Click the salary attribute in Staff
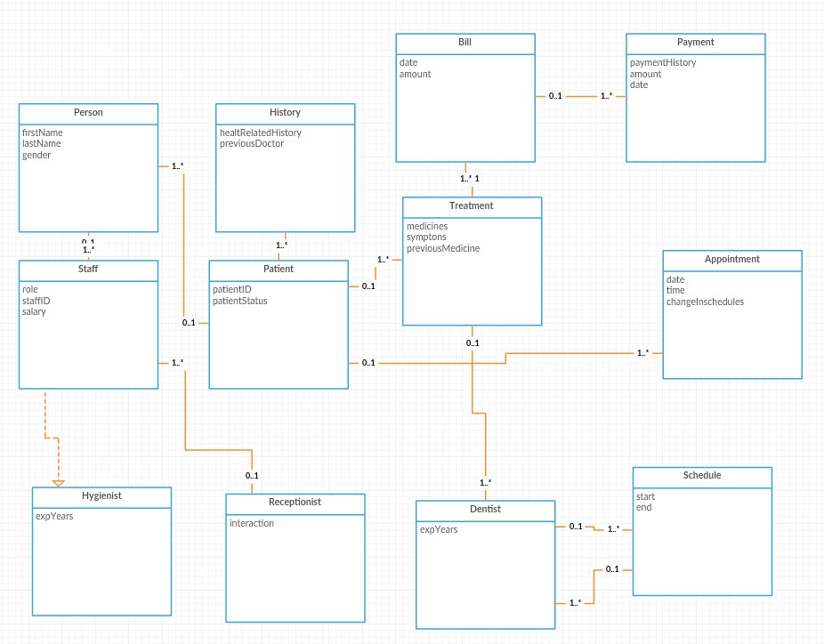 pos(33,311)
